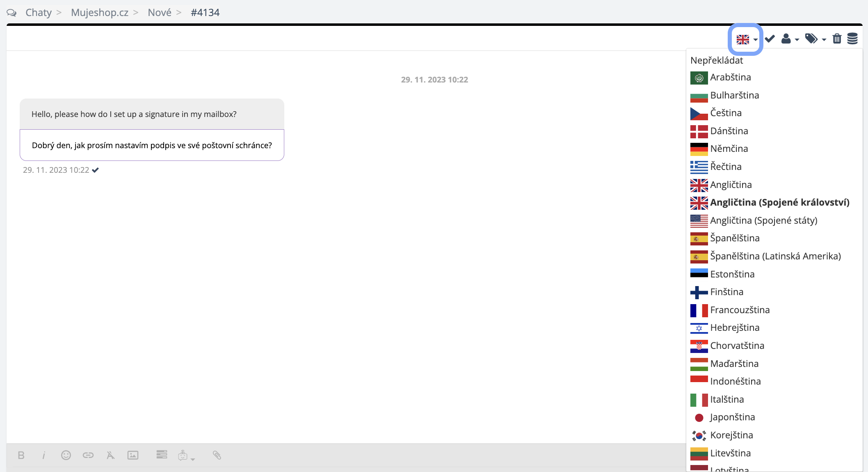Screen dimensions: 868x472
Task: Insert emoji with smiley icon
Action: 66,455
